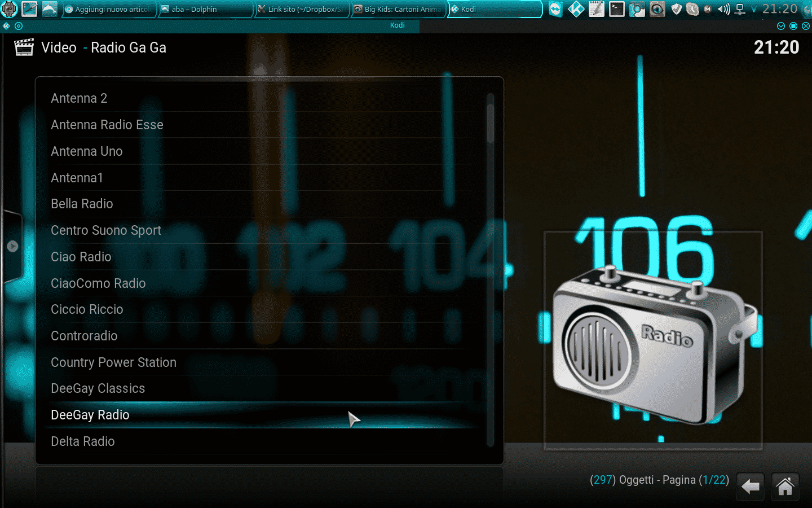Click the blue eye icon in panel
The width and height of the screenshot is (812, 508).
pos(657,9)
